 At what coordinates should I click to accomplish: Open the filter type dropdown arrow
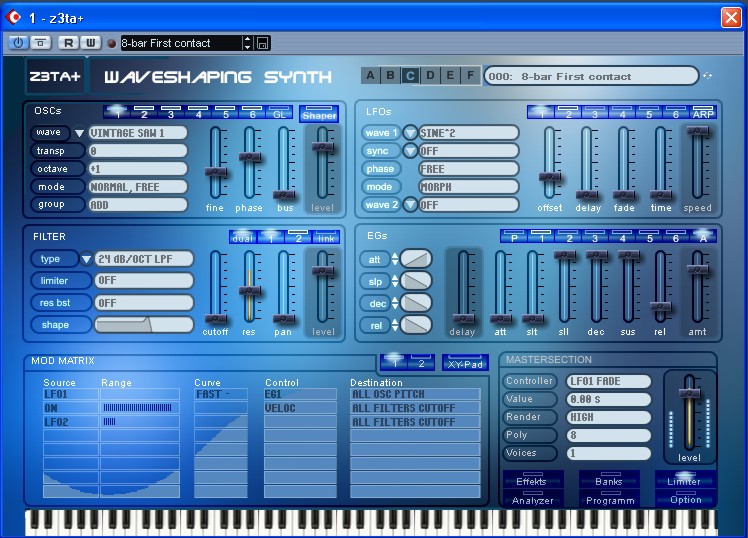pyautogui.click(x=86, y=259)
